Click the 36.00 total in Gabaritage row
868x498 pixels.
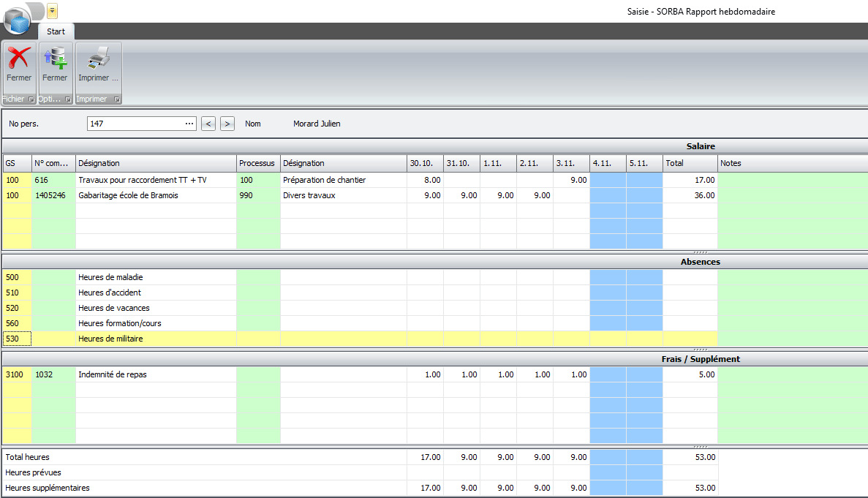(x=690, y=195)
